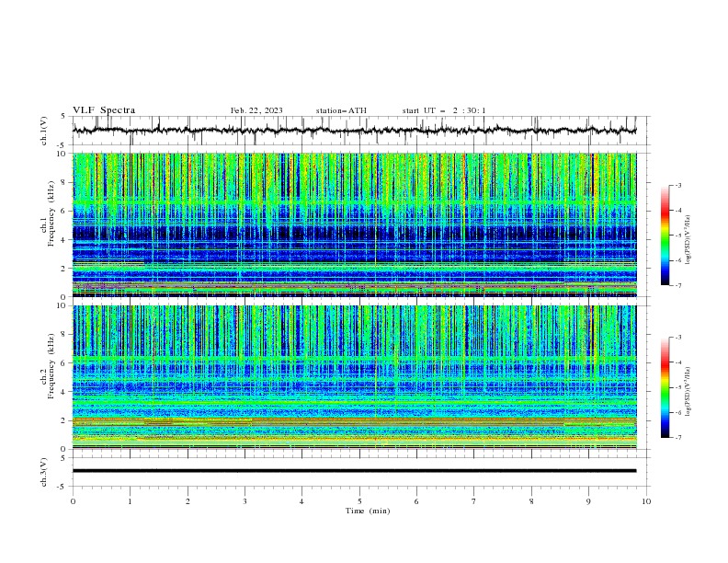Click the "-5" tick on ch.1(V) axis

[x=63, y=145]
